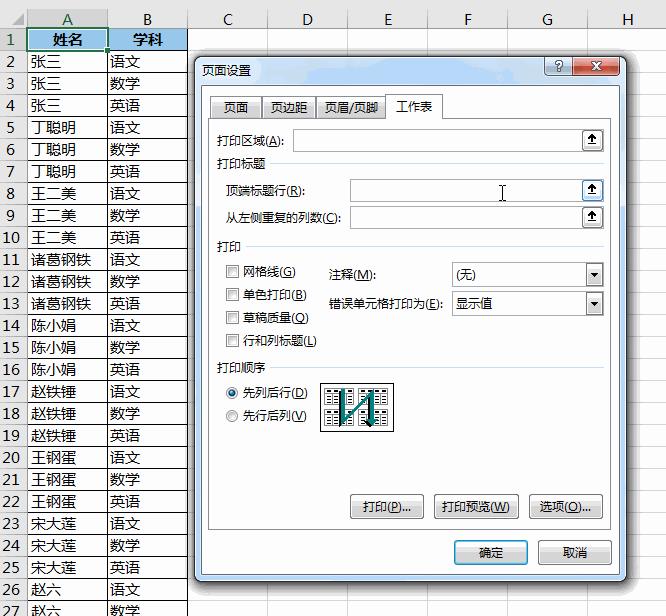Image resolution: width=666 pixels, height=616 pixels.
Task: Click cell A5 丁聪明
Action: point(67,127)
